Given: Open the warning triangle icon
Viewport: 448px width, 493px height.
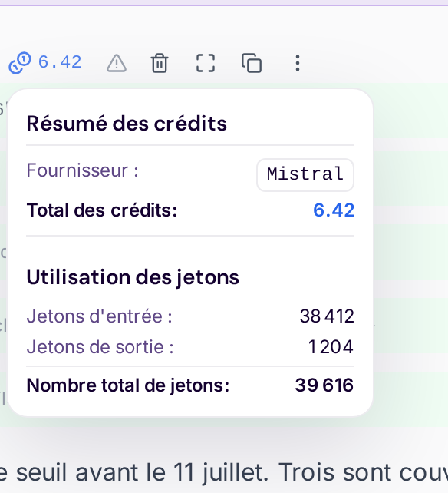Looking at the screenshot, I should [117, 63].
